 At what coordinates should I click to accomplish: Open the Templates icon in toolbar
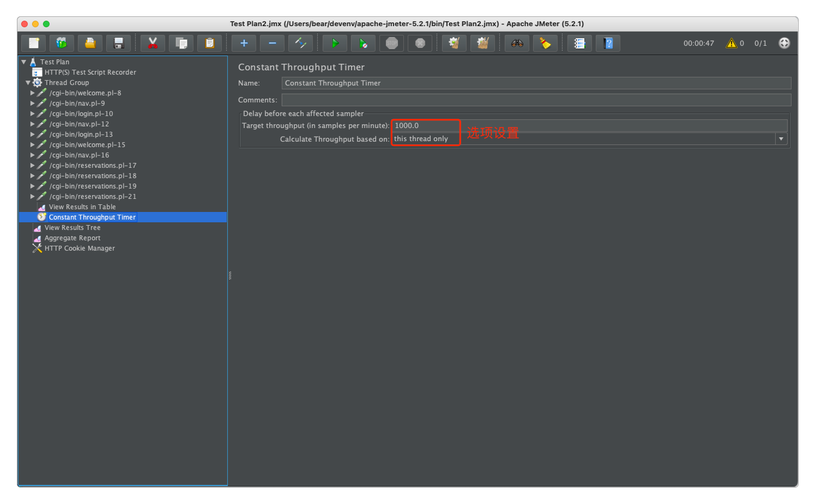point(62,43)
